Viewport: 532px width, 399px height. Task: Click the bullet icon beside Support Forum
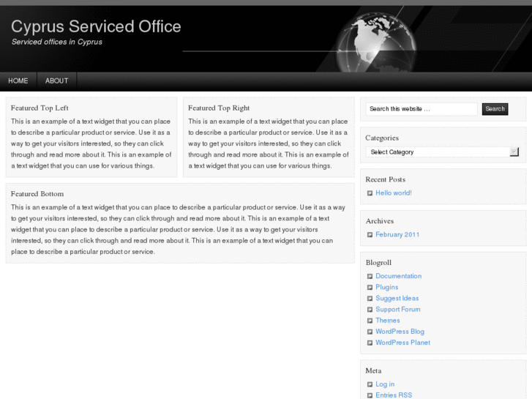click(x=370, y=310)
